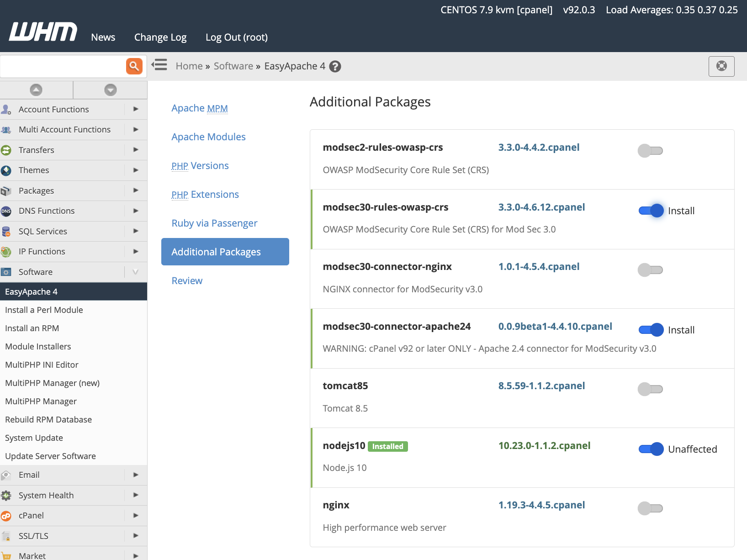Collapse the Software sidebar section

[135, 272]
